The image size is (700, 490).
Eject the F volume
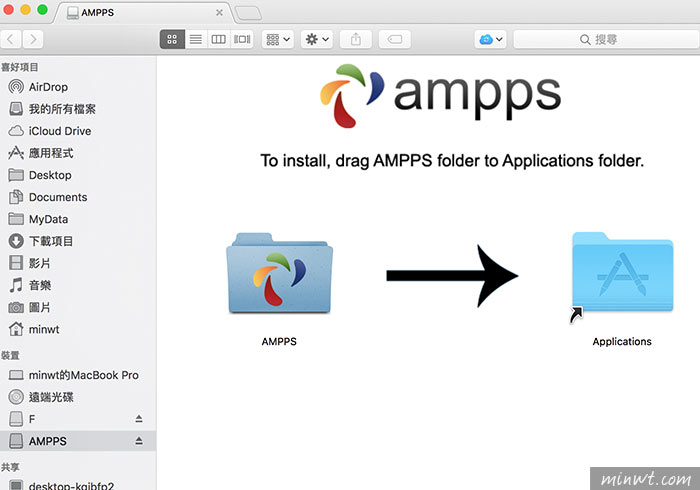(x=139, y=419)
